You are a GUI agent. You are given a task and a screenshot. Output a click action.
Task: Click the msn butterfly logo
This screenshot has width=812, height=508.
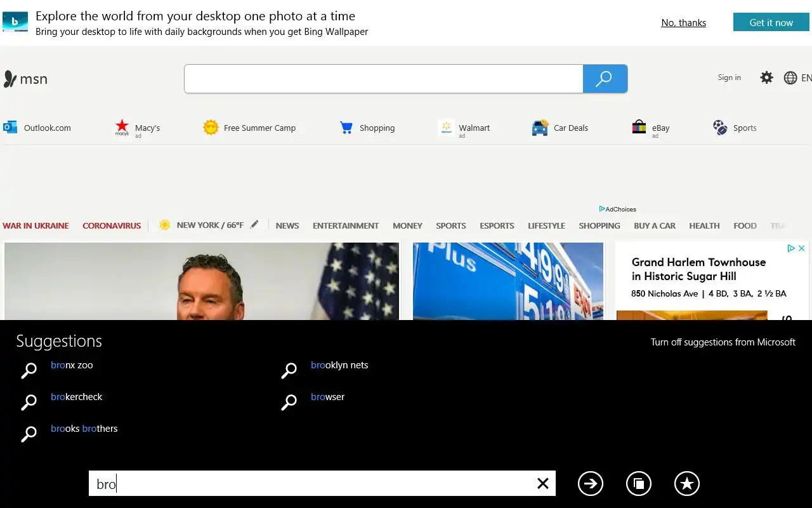10,79
